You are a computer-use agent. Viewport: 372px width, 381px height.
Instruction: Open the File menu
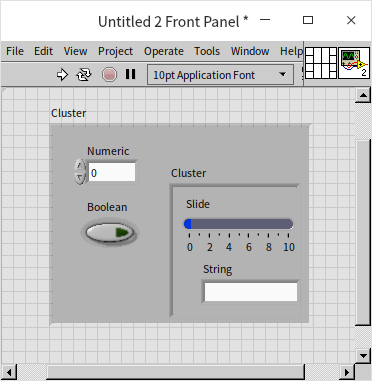tap(15, 51)
